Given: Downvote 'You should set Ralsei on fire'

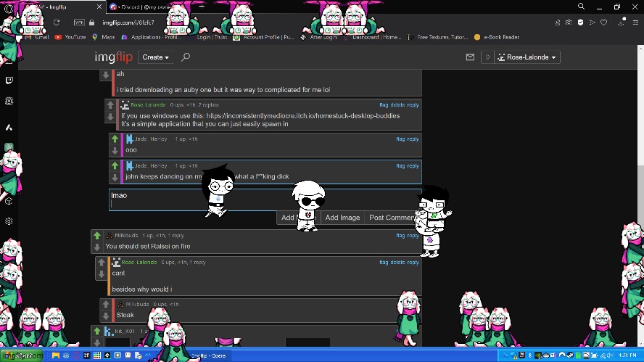Looking at the screenshot, I should click(x=97, y=247).
